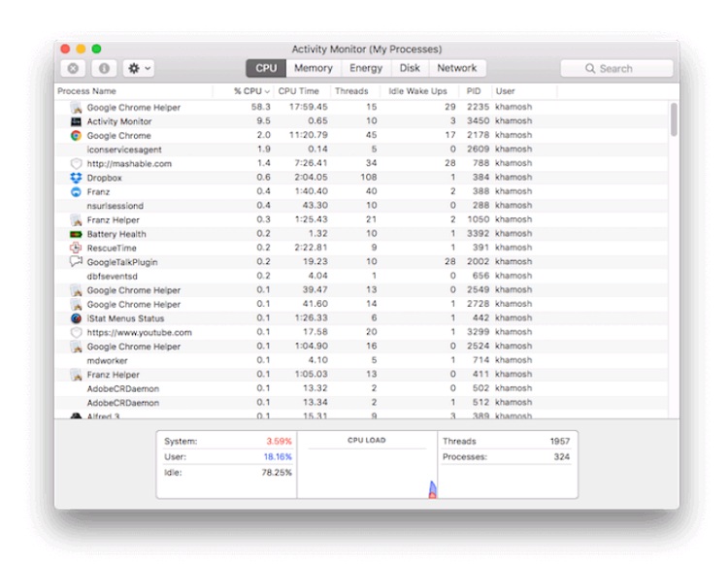Click CPU time 17:59.45
The image size is (728, 564).
(309, 107)
